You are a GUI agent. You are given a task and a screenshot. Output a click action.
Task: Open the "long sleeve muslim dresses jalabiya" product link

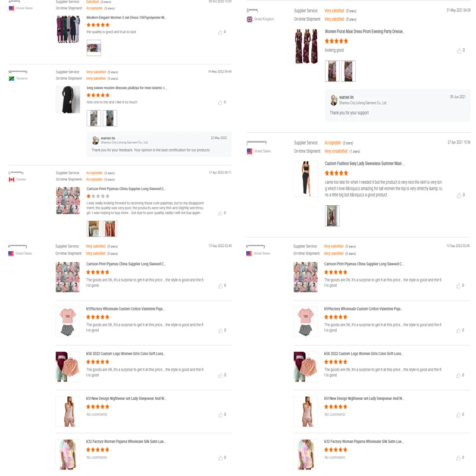[127, 87]
